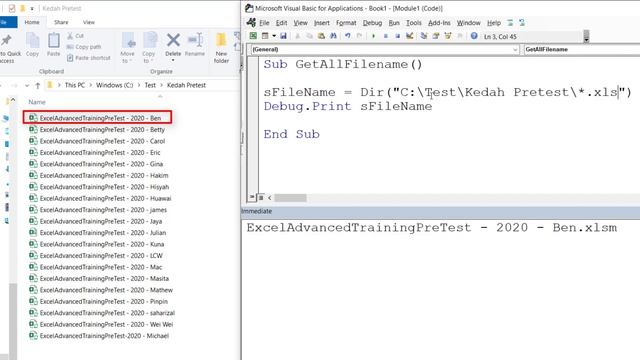Click the Insert UserForm icon in VBA toolbar
This screenshot has width=640, height=360.
point(265,36)
